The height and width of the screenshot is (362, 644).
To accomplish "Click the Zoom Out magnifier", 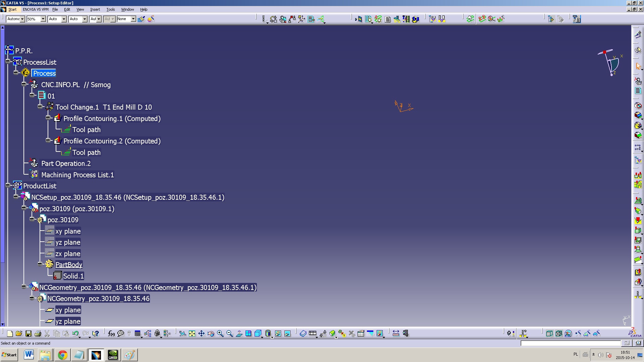I will pos(229,334).
